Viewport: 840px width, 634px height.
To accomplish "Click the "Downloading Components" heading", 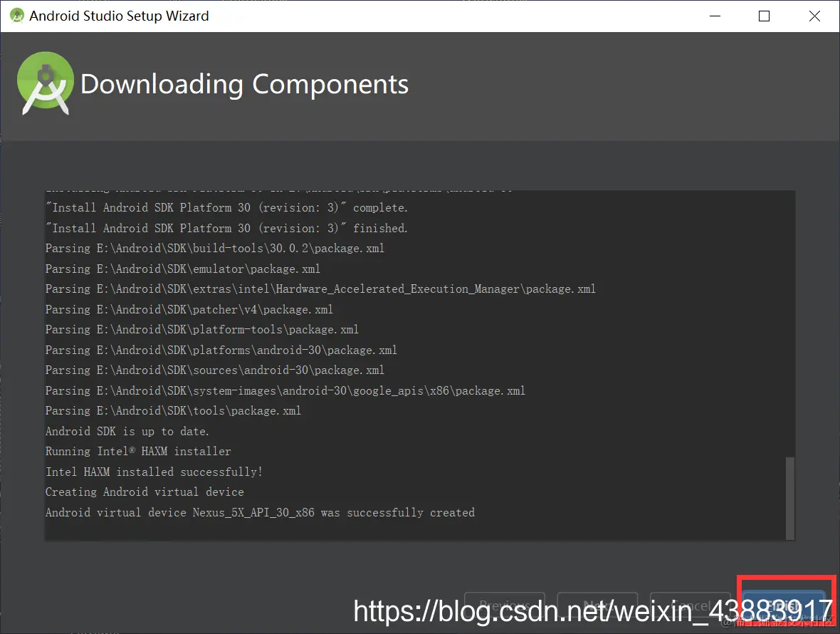I will coord(244,85).
